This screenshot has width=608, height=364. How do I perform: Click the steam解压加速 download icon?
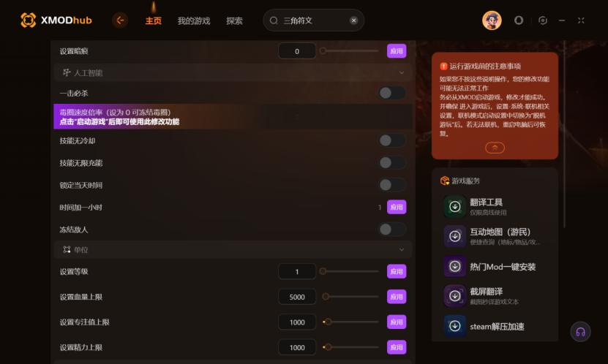click(455, 326)
